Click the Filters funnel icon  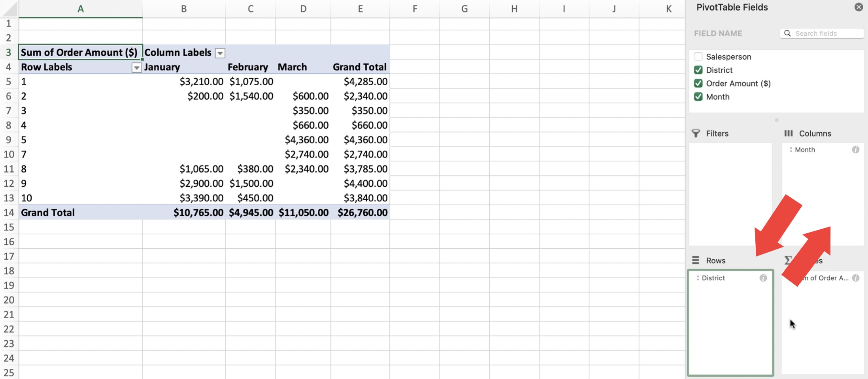point(696,133)
